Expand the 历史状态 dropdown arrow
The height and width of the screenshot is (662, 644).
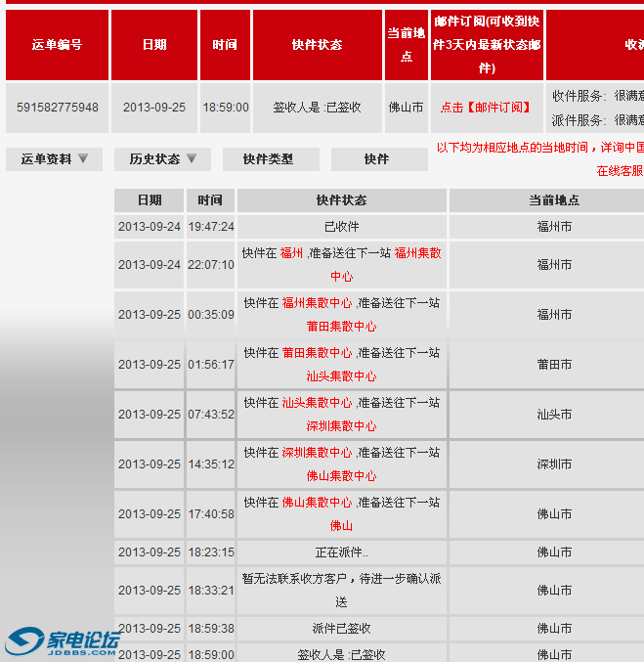(192, 158)
